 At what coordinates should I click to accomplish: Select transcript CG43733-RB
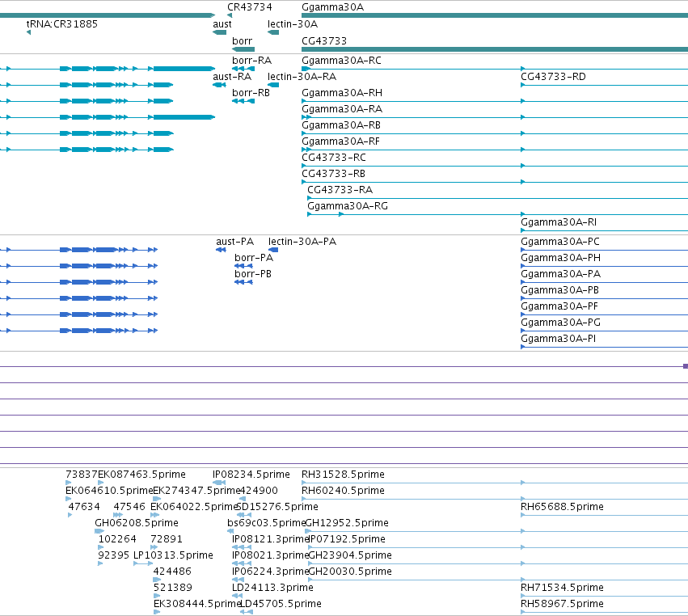tap(333, 173)
